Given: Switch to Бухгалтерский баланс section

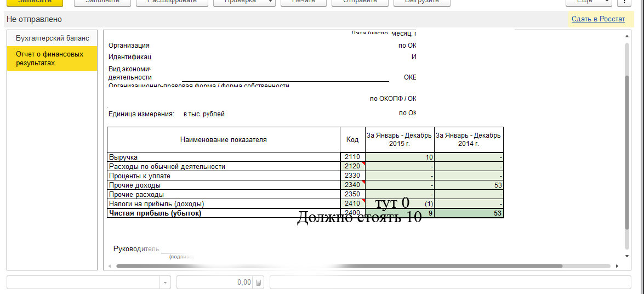Looking at the screenshot, I should (x=52, y=38).
